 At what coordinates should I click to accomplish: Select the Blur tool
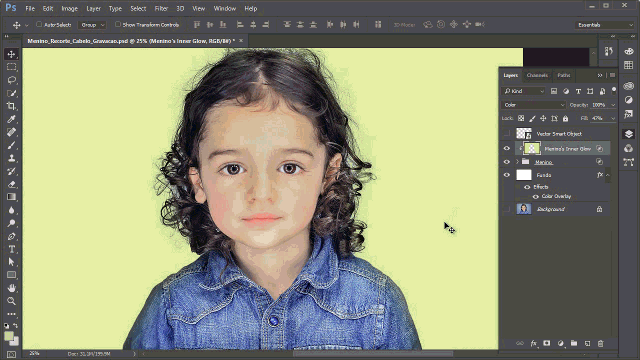tap(11, 210)
